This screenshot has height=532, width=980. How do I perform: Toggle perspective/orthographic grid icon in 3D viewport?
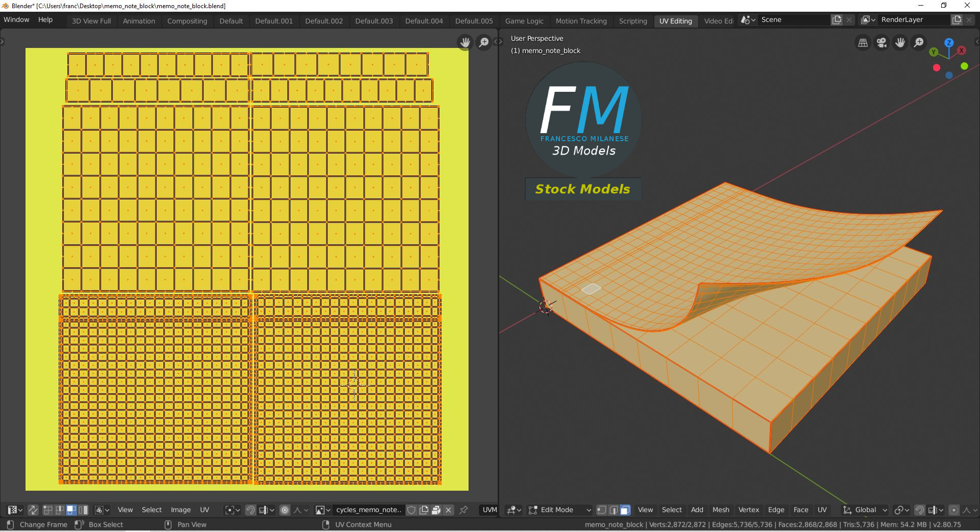point(863,43)
